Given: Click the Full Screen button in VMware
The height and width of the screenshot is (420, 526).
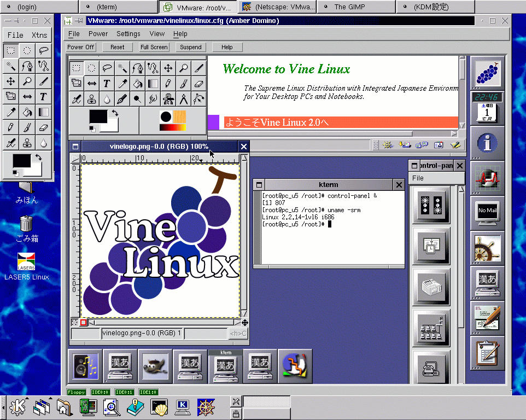Looking at the screenshot, I should coord(154,47).
